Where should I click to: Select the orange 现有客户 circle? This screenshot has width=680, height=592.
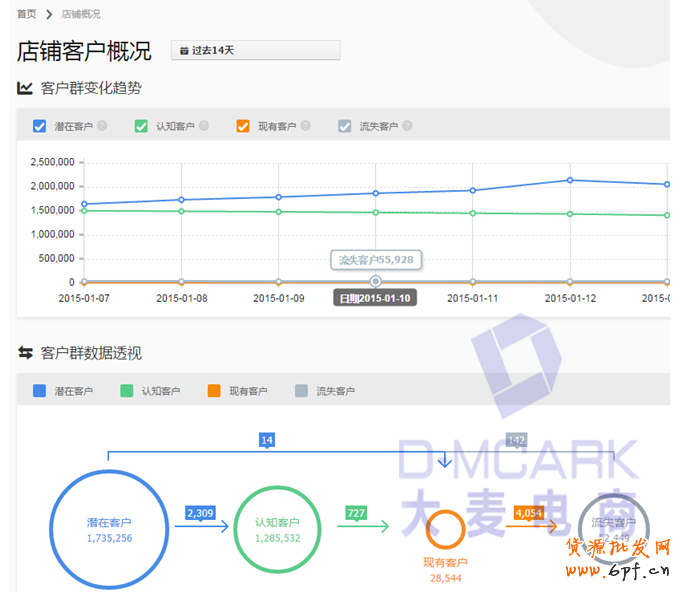coord(445,530)
